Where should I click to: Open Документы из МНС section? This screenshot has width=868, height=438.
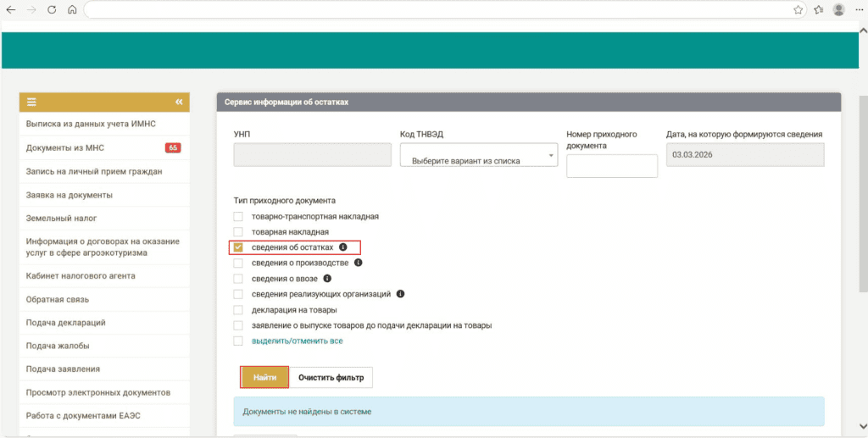tap(104, 147)
